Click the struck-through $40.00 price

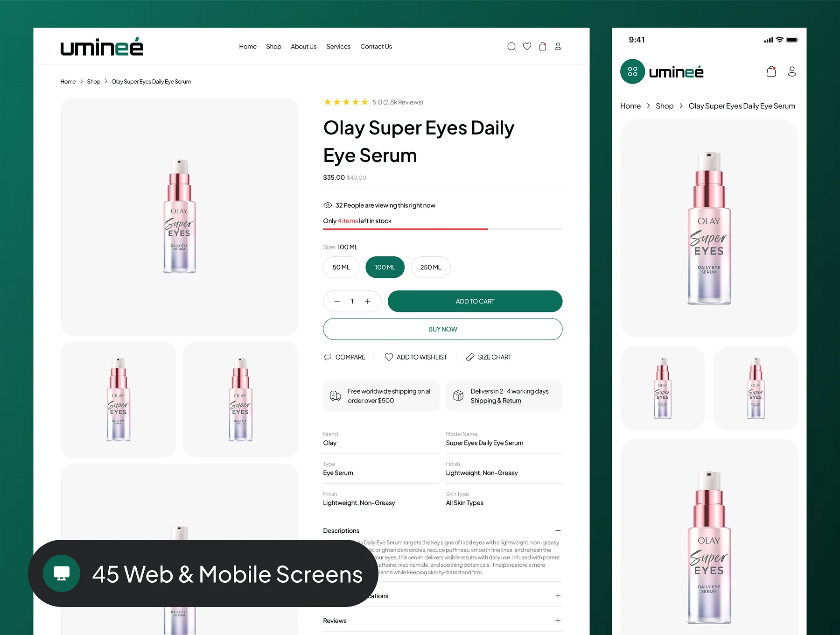[x=357, y=178]
